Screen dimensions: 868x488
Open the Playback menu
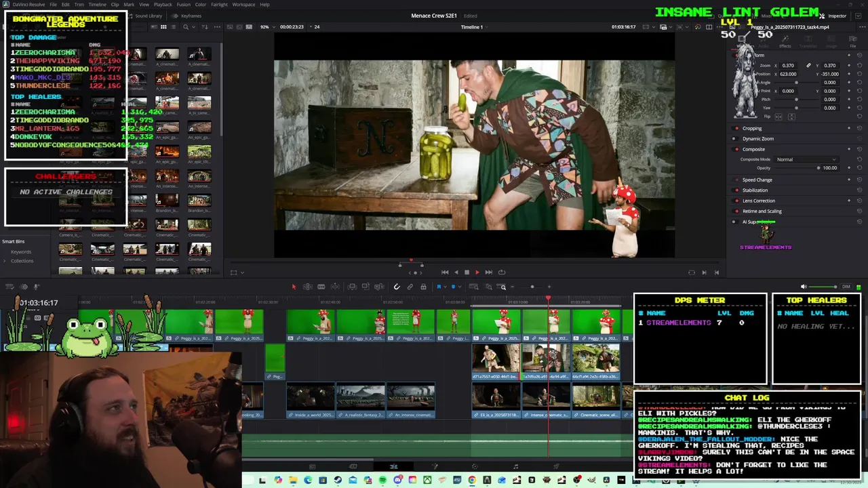[x=163, y=5]
